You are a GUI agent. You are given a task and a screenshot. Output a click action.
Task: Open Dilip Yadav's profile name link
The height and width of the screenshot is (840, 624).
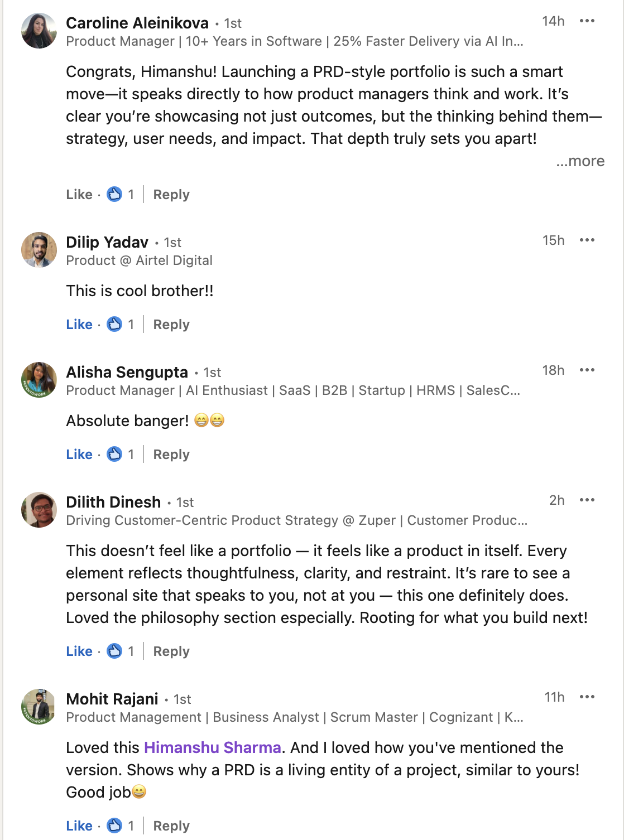pos(107,242)
